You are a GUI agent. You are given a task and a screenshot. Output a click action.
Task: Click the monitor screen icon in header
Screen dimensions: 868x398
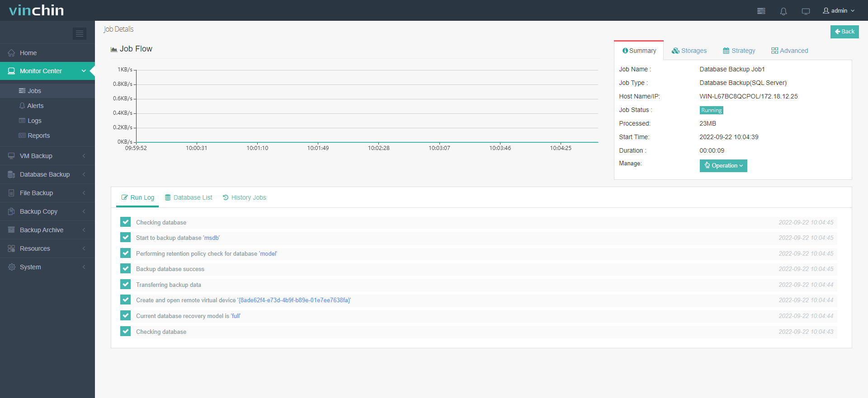pyautogui.click(x=806, y=11)
